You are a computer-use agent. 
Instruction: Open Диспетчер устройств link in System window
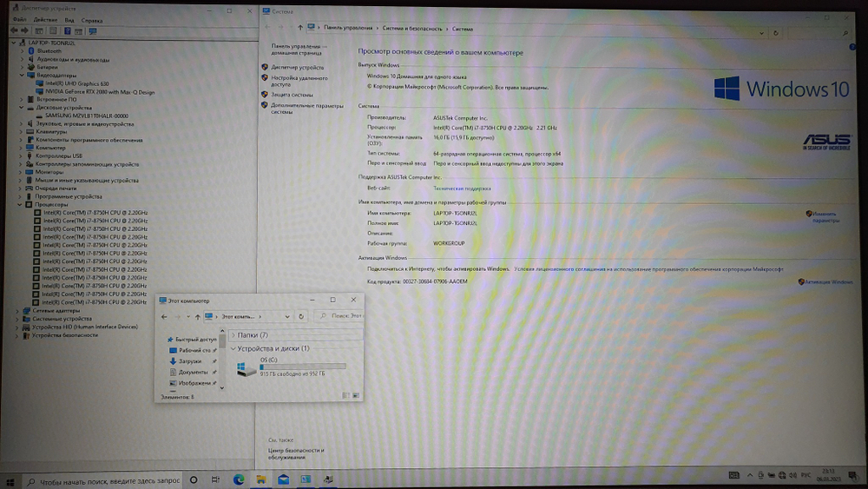pyautogui.click(x=297, y=67)
